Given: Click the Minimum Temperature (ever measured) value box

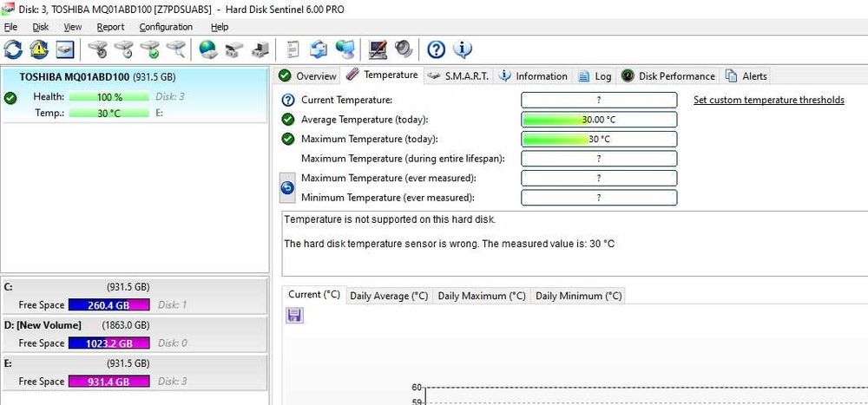Looking at the screenshot, I should click(x=599, y=198).
